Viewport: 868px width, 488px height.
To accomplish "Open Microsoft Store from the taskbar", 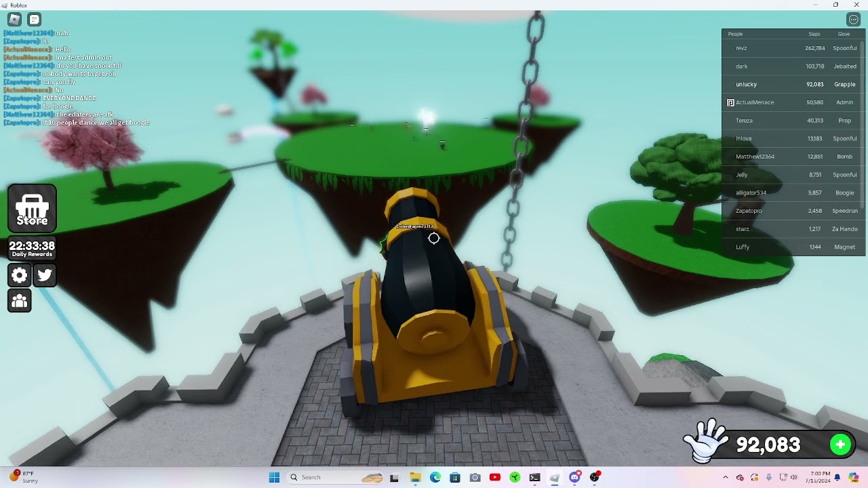I will tap(455, 477).
